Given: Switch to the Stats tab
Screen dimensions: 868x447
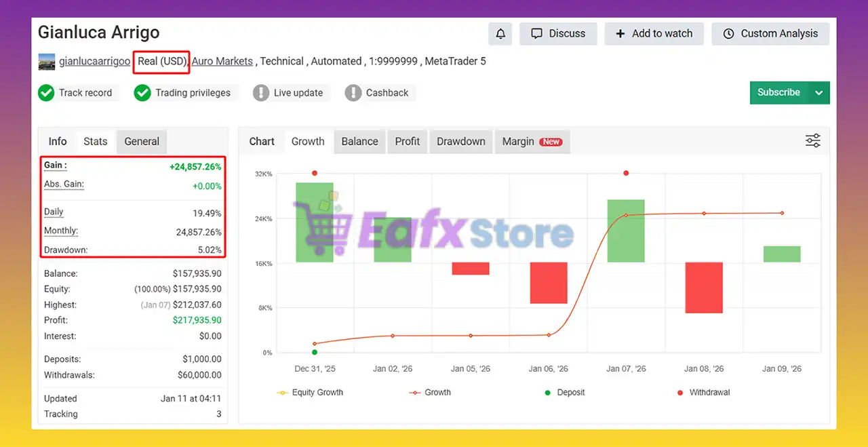Looking at the screenshot, I should [95, 142].
